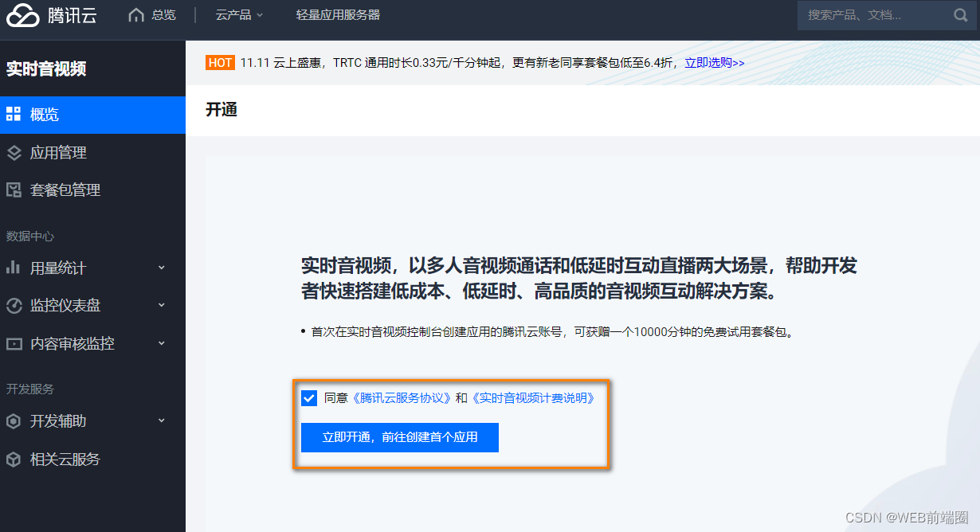Screen dimensions: 980x532
Task: Expand 内容审核监控 submenu chevron
Action: [161, 343]
